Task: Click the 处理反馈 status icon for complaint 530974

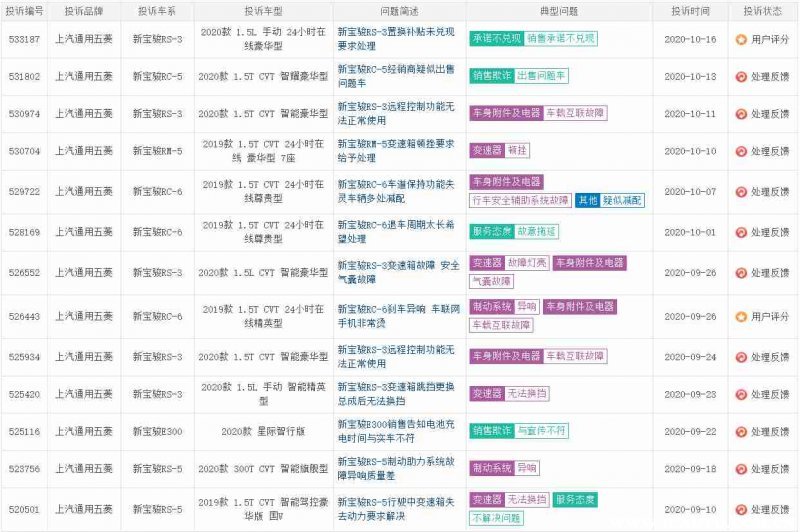Action: 740,114
